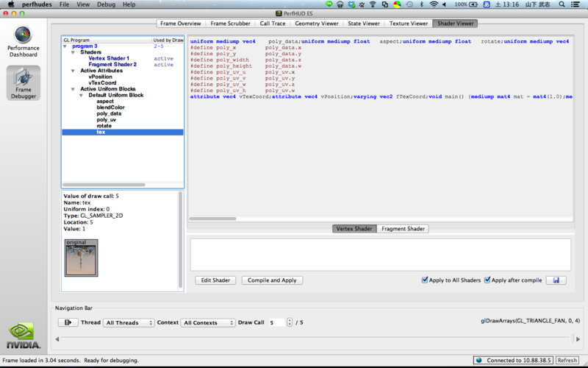The height and width of the screenshot is (368, 588).
Task: Click the GL Program tree horizontal scrollbar
Action: click(x=104, y=185)
